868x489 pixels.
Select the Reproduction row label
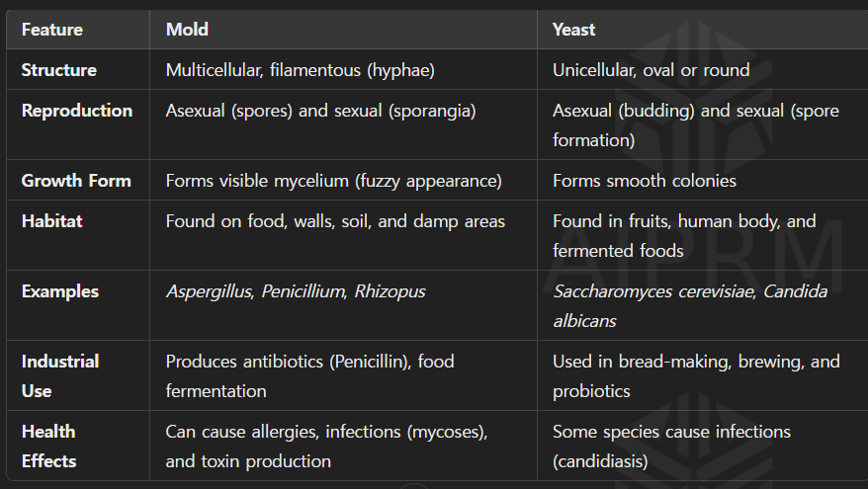(77, 111)
